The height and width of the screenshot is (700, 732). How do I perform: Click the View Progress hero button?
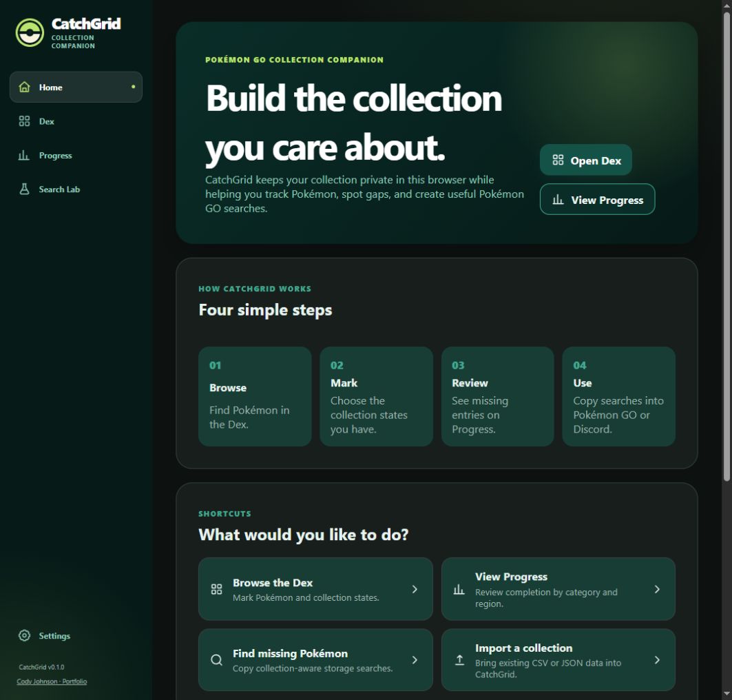[x=598, y=199]
